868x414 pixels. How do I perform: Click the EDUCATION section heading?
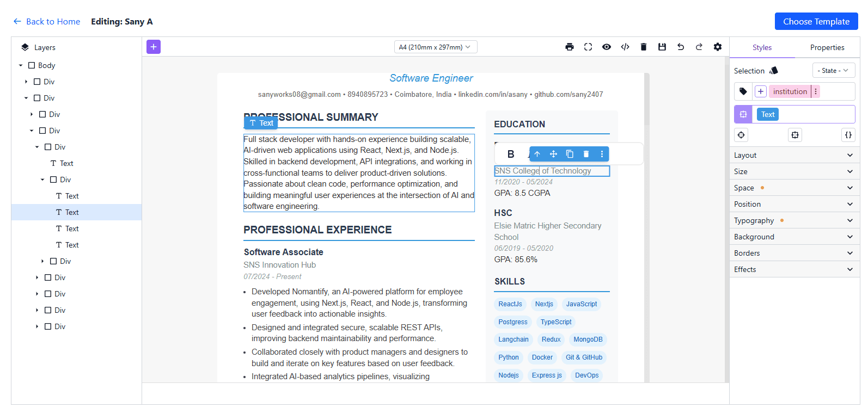pyautogui.click(x=519, y=124)
